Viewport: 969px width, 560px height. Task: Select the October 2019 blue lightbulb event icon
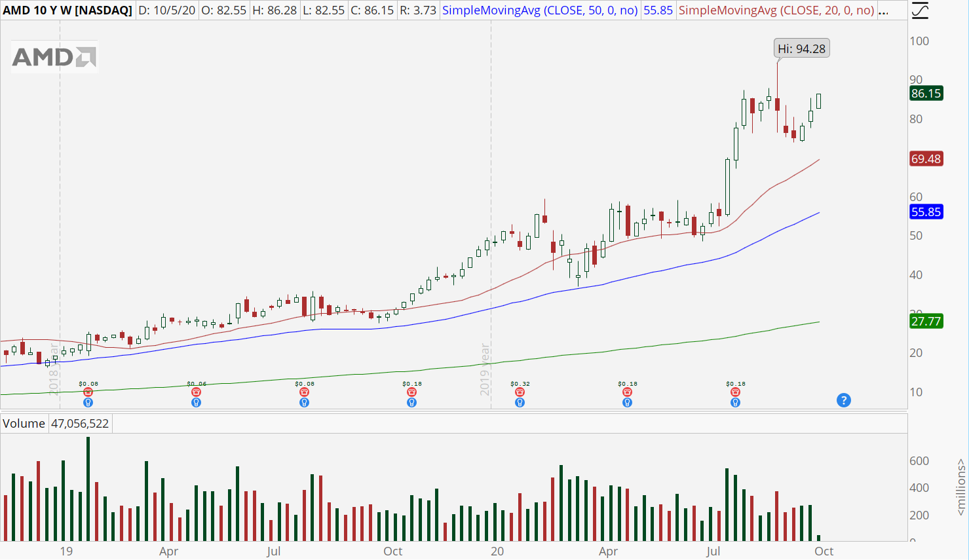tap(411, 402)
